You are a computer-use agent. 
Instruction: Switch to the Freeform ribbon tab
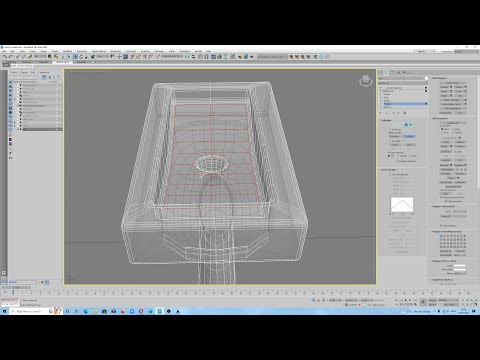[x=27, y=62]
